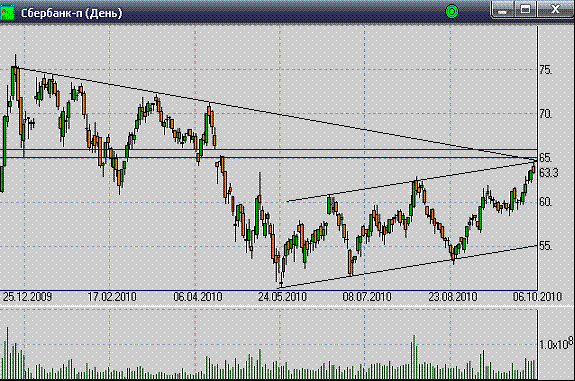
Task: Maximize the Сбербанк-п chart window
Action: pos(525,10)
